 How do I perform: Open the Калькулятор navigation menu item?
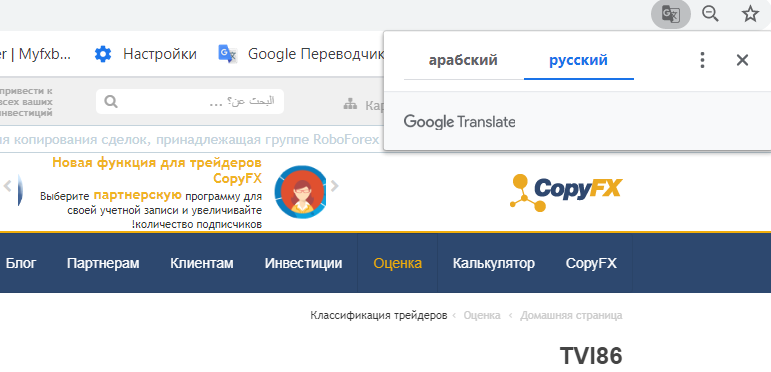click(494, 263)
